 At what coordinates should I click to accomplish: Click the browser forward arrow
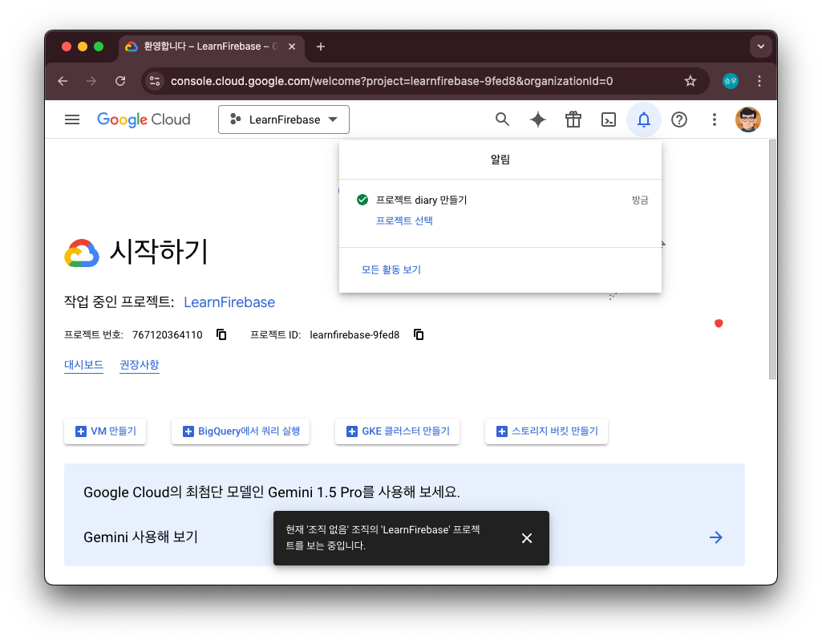(x=91, y=81)
